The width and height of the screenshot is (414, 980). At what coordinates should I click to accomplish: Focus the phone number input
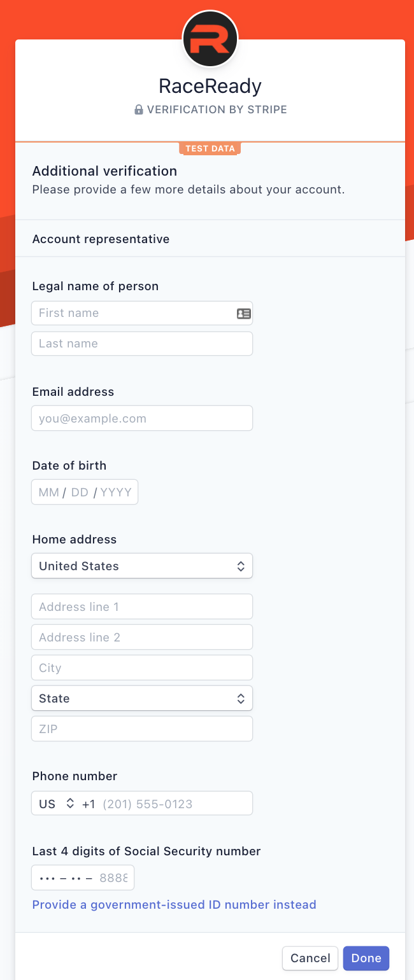[173, 804]
